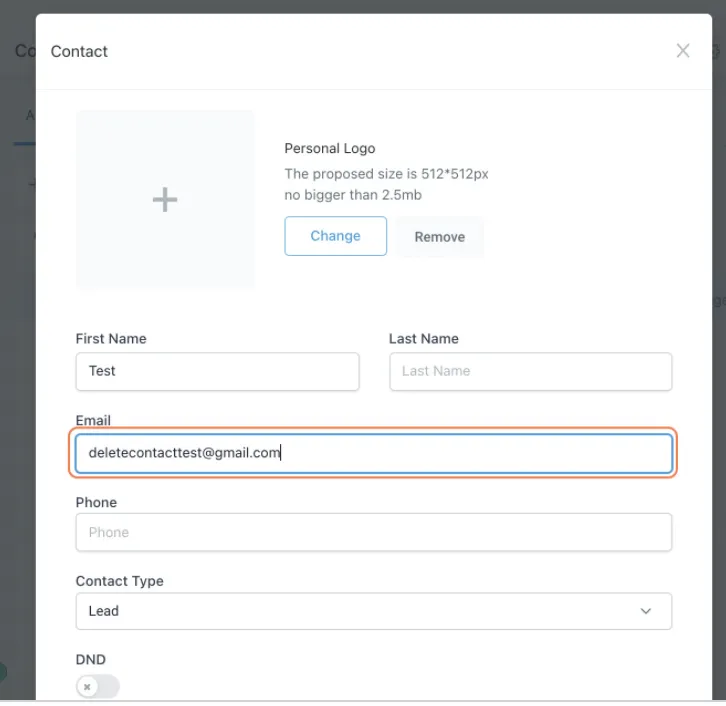Click the Change logo button
The width and height of the screenshot is (726, 706).
point(335,236)
